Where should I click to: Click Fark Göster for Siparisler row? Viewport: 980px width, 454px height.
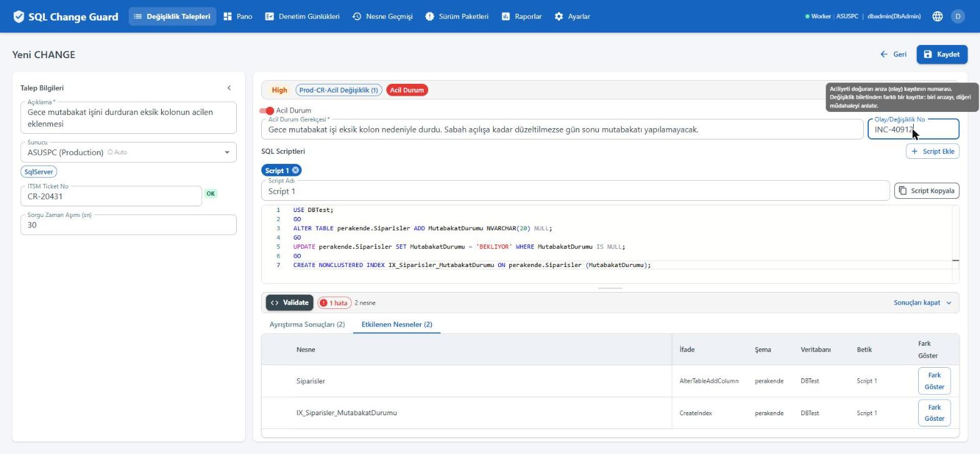934,381
